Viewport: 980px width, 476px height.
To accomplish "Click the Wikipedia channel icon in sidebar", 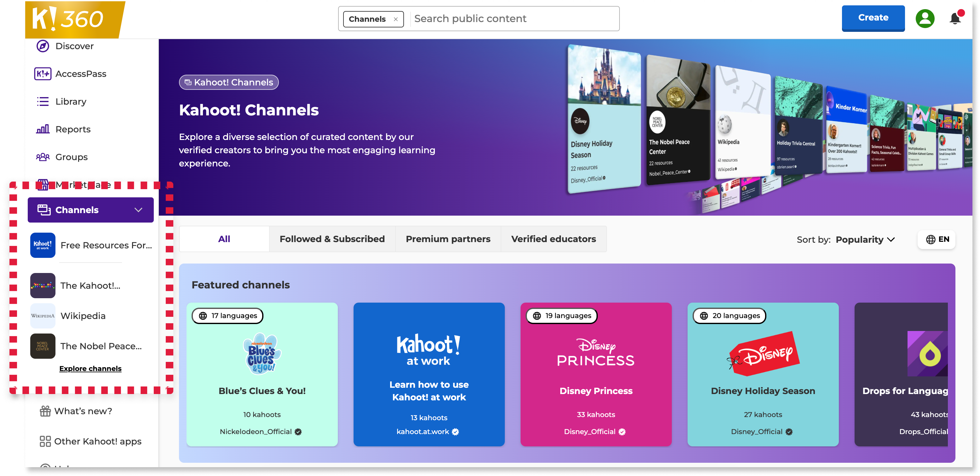I will tap(43, 316).
